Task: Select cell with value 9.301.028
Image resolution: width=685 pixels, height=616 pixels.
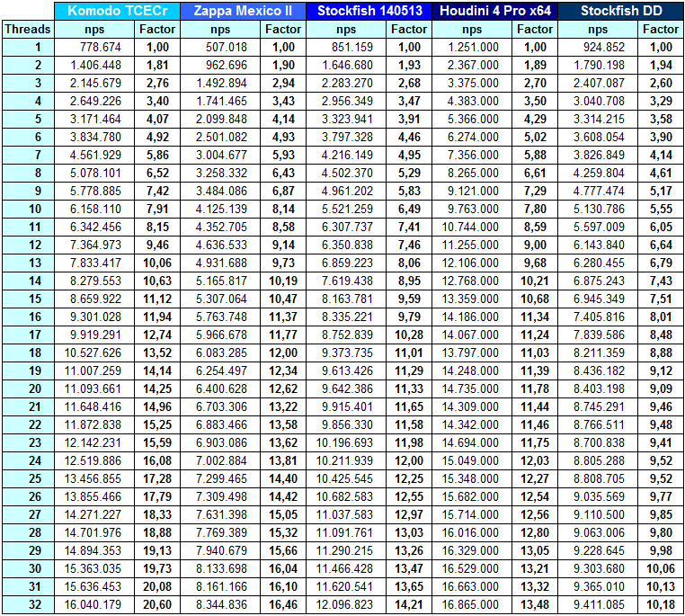Action: (94, 317)
